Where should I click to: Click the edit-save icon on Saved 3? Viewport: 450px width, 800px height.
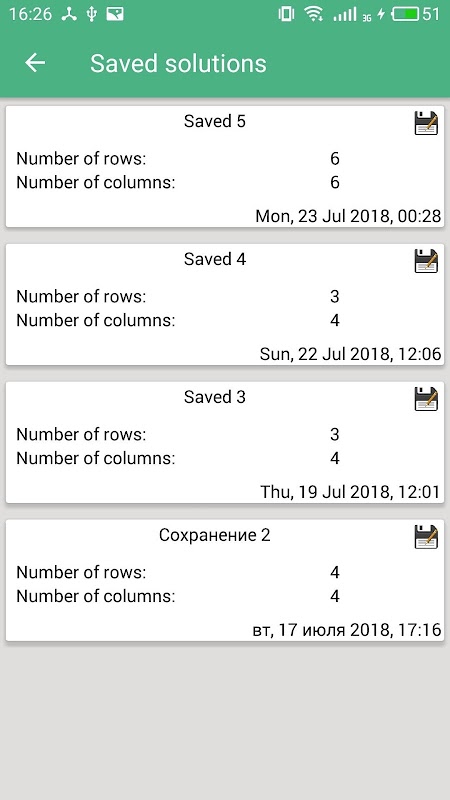[426, 399]
